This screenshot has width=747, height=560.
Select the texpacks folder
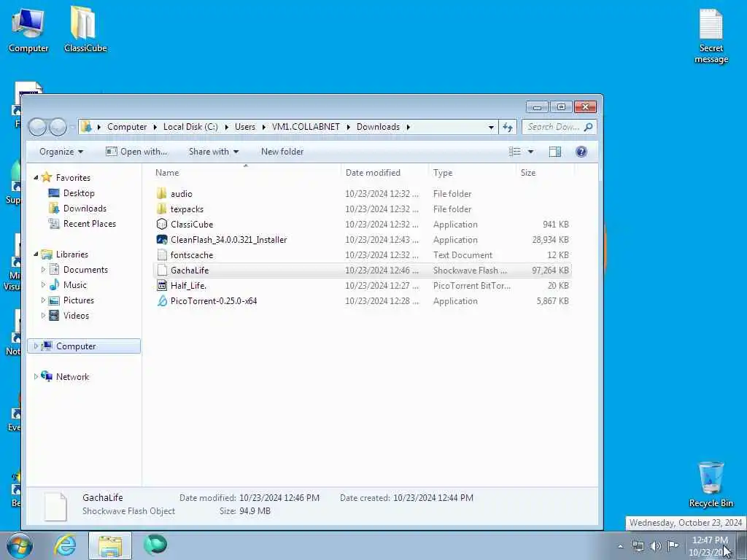pyautogui.click(x=362, y=209)
